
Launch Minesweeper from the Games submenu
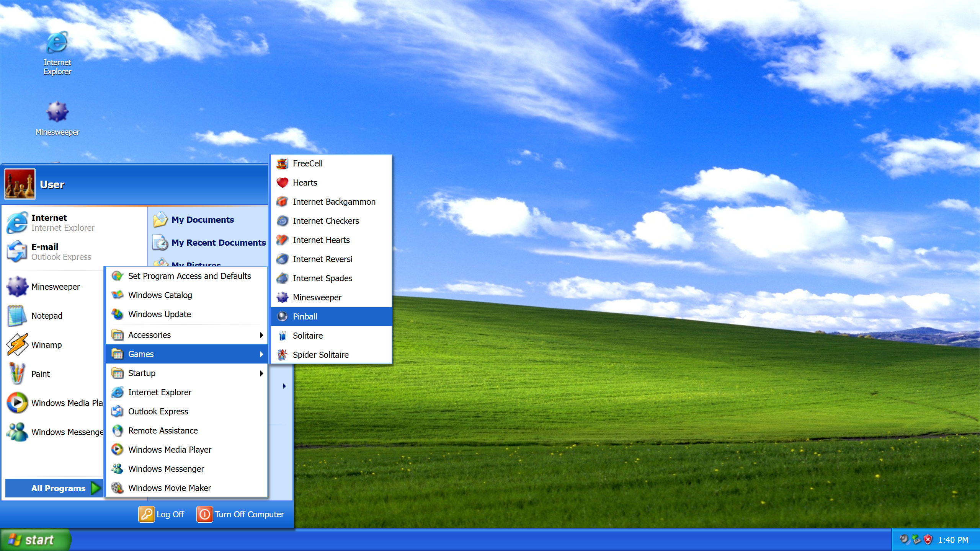[x=332, y=297]
